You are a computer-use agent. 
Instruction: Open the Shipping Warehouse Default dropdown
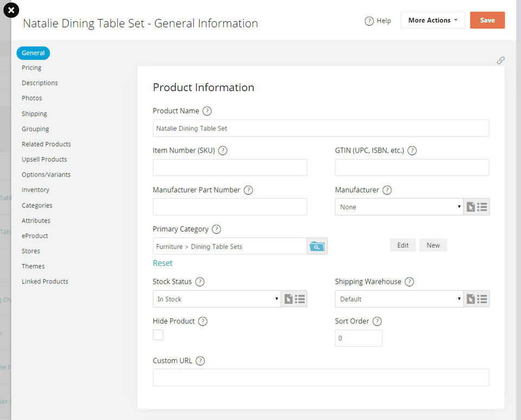[399, 298]
